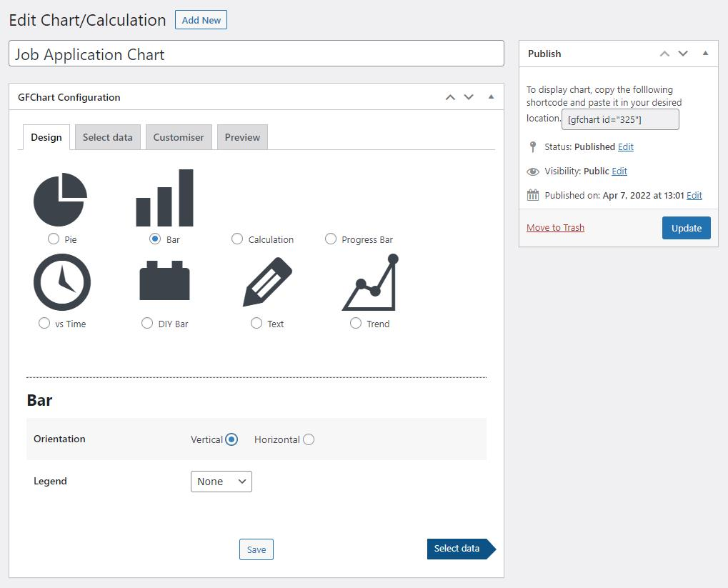Collapse the Publish panel
Viewport: 728px width, 588px height.
705,53
